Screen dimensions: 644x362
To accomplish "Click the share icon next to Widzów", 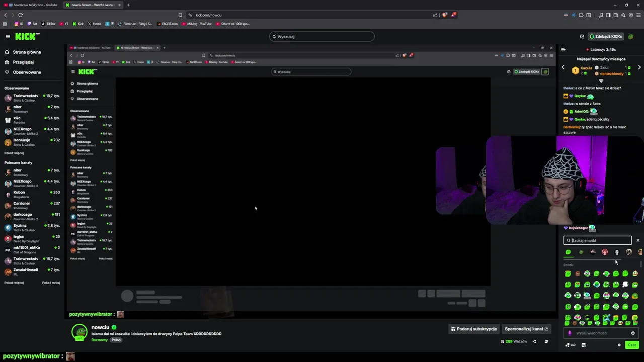I will [534, 341].
